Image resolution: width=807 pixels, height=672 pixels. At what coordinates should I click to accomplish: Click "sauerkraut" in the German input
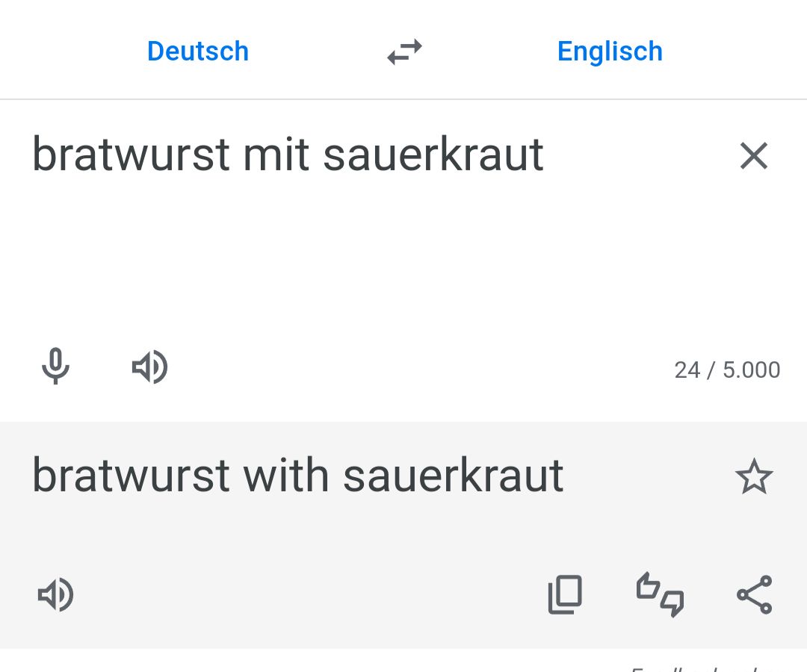tap(433, 155)
